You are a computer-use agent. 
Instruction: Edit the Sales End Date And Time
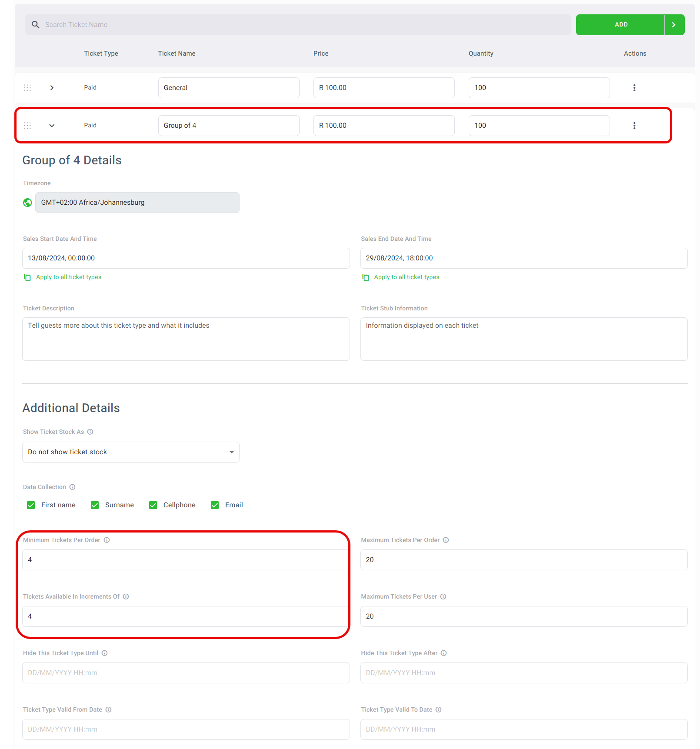[524, 258]
